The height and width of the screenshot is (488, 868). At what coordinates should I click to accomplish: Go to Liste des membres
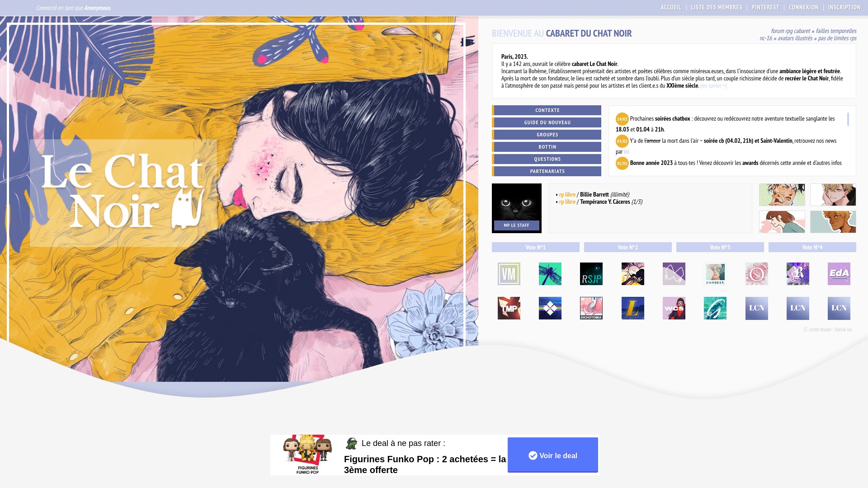(x=716, y=7)
